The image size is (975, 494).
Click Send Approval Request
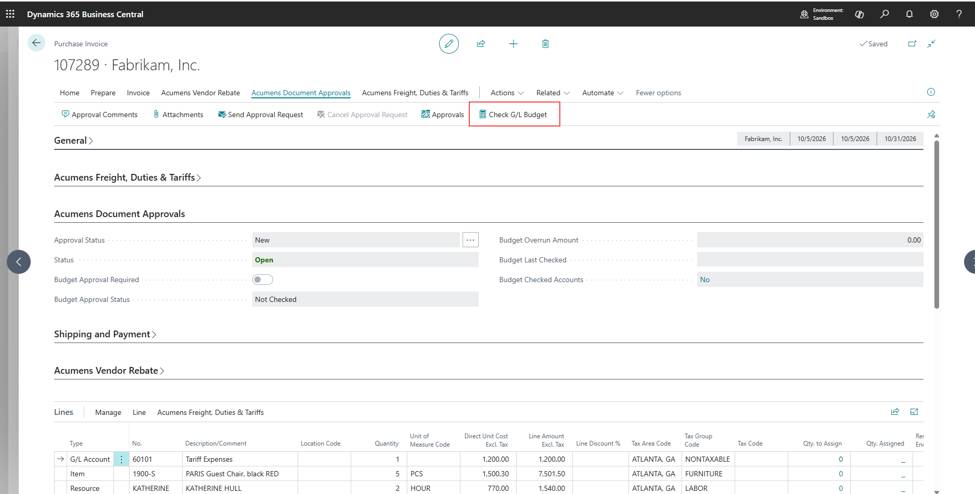[x=261, y=114]
